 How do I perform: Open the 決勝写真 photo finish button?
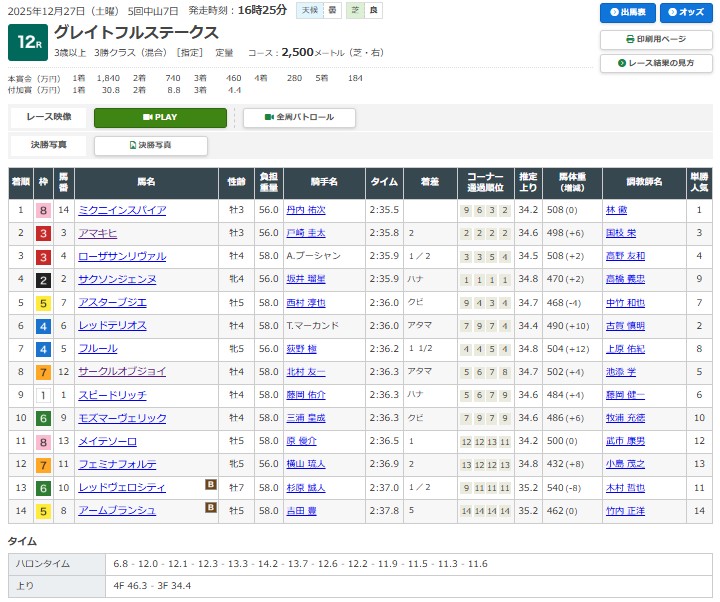[x=151, y=145]
